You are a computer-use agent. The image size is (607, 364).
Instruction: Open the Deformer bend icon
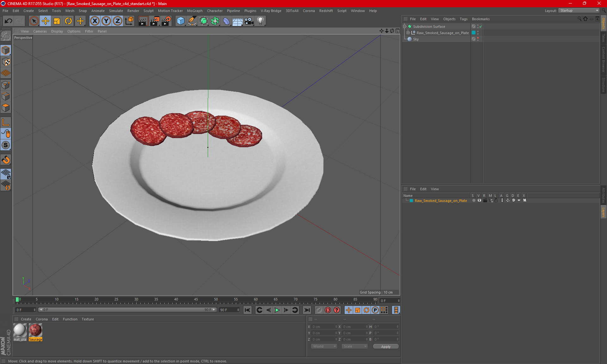(x=226, y=21)
